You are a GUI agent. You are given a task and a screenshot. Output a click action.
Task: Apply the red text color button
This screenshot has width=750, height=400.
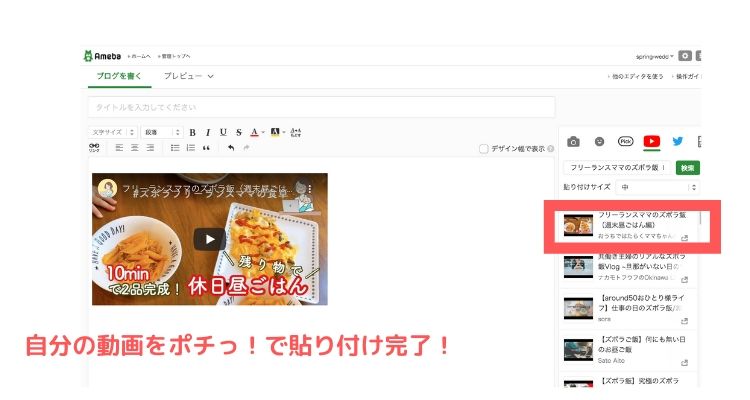coord(254,133)
